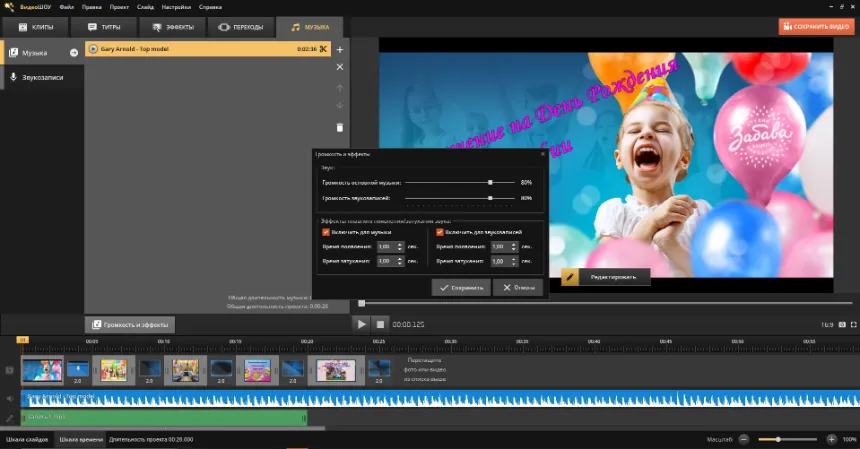
Task: Remove selected track with the X icon
Action: (x=340, y=67)
